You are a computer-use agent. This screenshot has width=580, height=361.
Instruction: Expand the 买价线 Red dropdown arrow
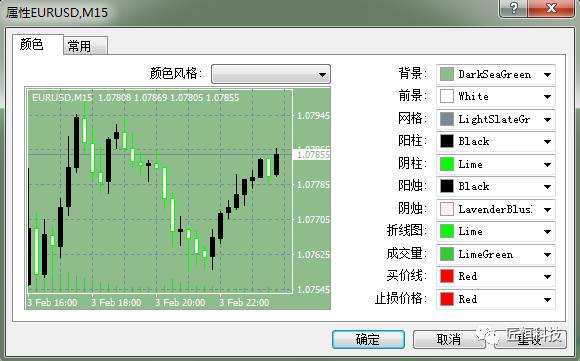pos(547,277)
